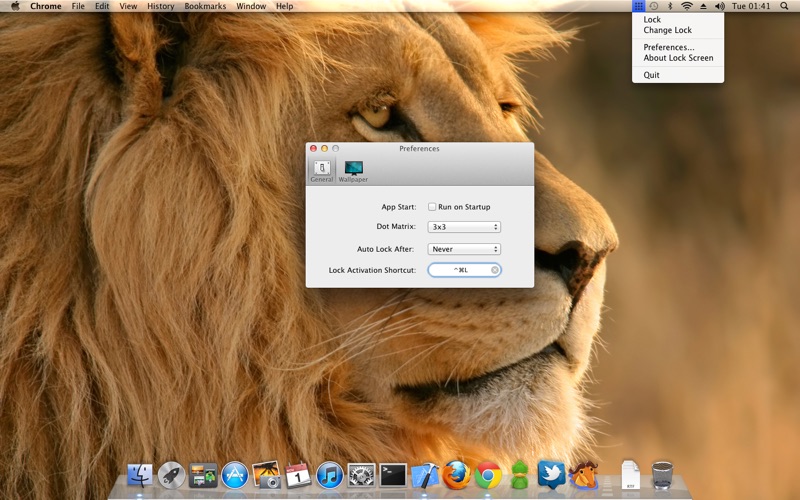This screenshot has width=800, height=500.
Task: Open Terminal from the Dock
Action: pos(393,474)
